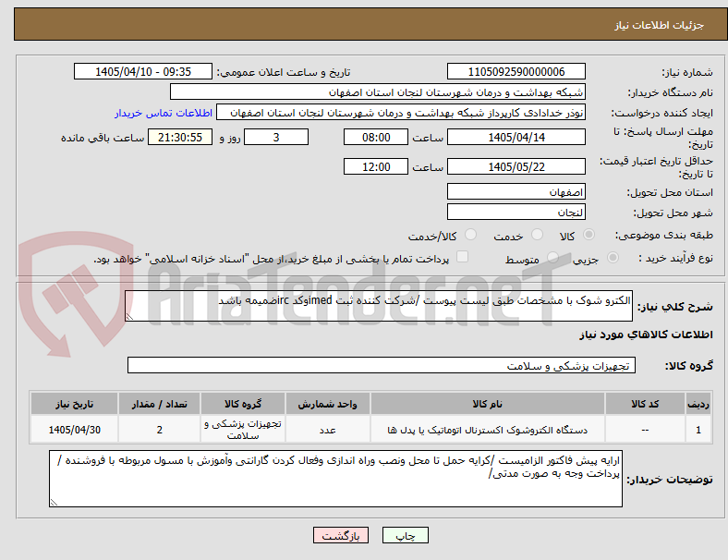This screenshot has width=728, height=560.
Task: Click the شرح کلی نیاز text area
Action: tap(379, 306)
